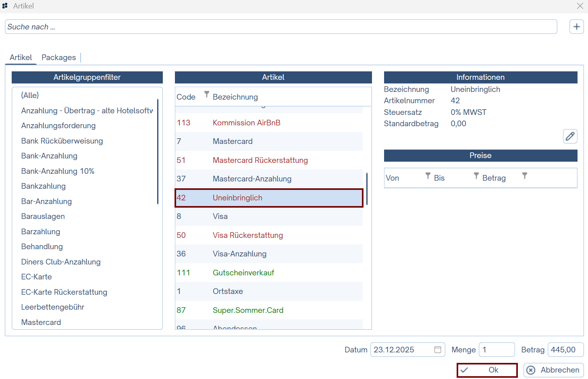Click the filter icon beside Betrag column
Image resolution: width=588 pixels, height=379 pixels.
pos(524,176)
